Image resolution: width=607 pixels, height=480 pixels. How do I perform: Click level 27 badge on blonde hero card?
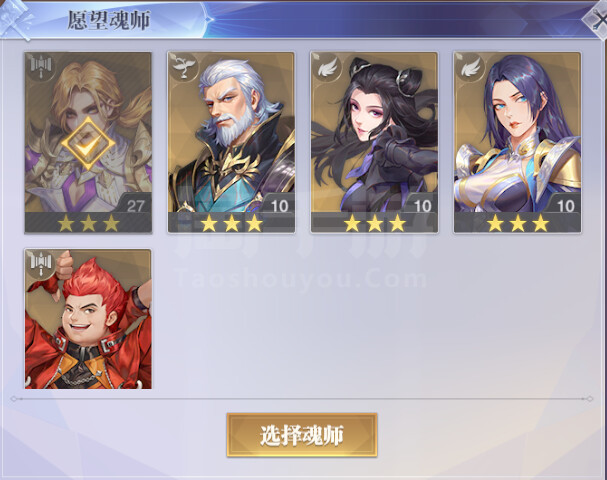135,206
